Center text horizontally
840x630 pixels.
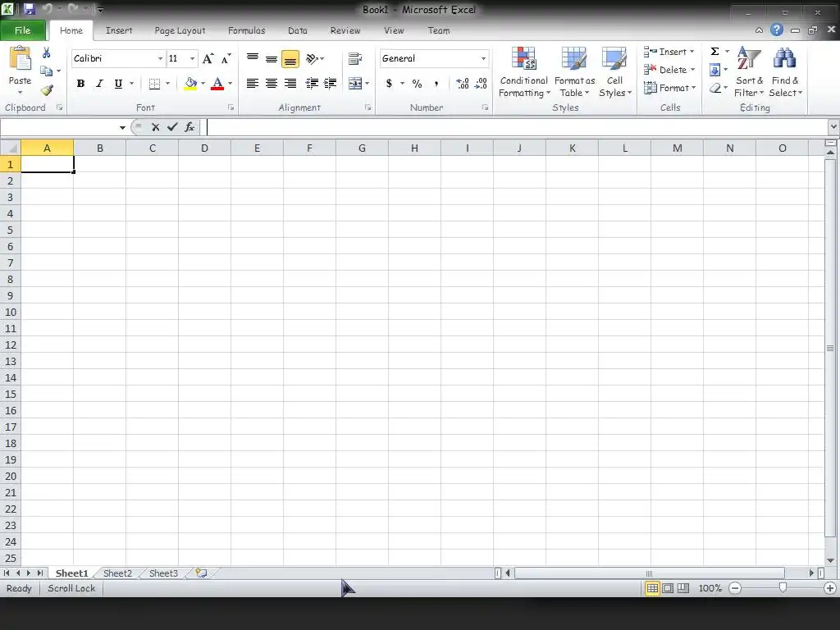point(272,83)
